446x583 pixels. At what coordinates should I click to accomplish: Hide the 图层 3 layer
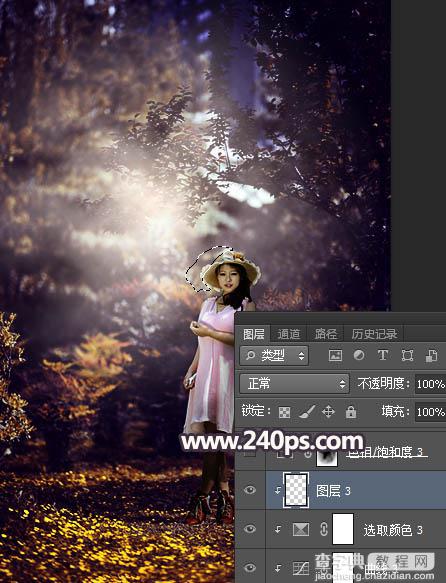pos(250,490)
